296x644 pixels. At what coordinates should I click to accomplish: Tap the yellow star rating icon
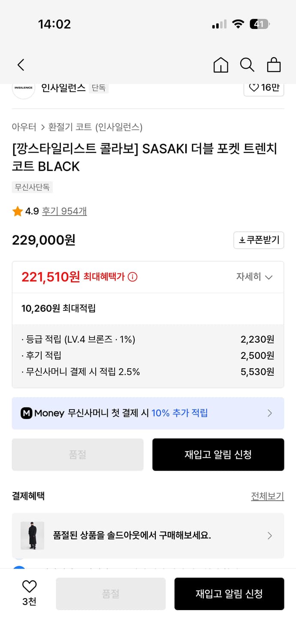pyautogui.click(x=18, y=211)
